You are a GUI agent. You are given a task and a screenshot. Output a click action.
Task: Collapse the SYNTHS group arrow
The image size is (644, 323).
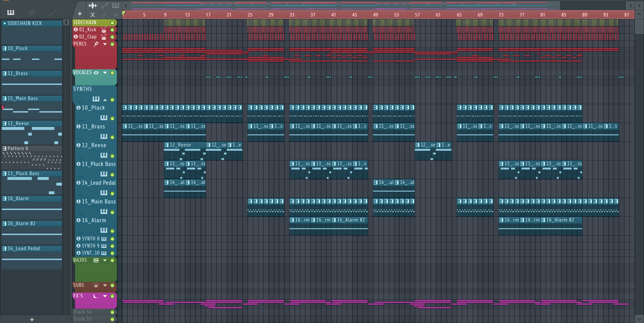pos(105,100)
